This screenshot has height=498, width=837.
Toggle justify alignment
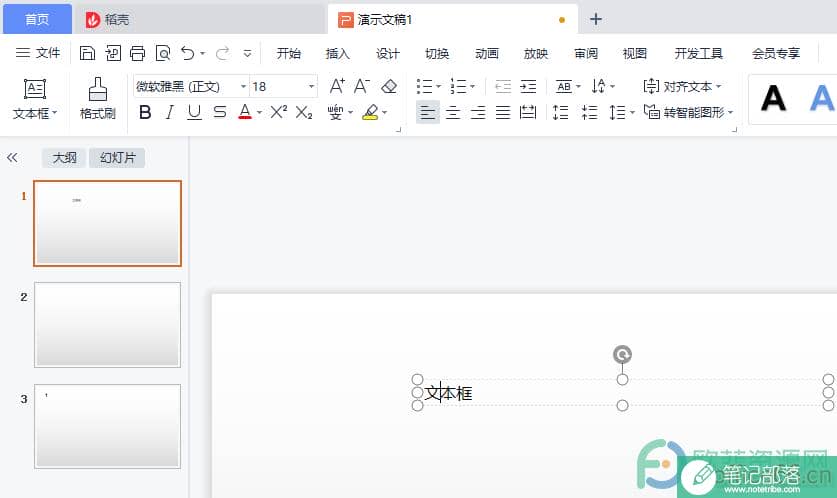pyautogui.click(x=503, y=112)
